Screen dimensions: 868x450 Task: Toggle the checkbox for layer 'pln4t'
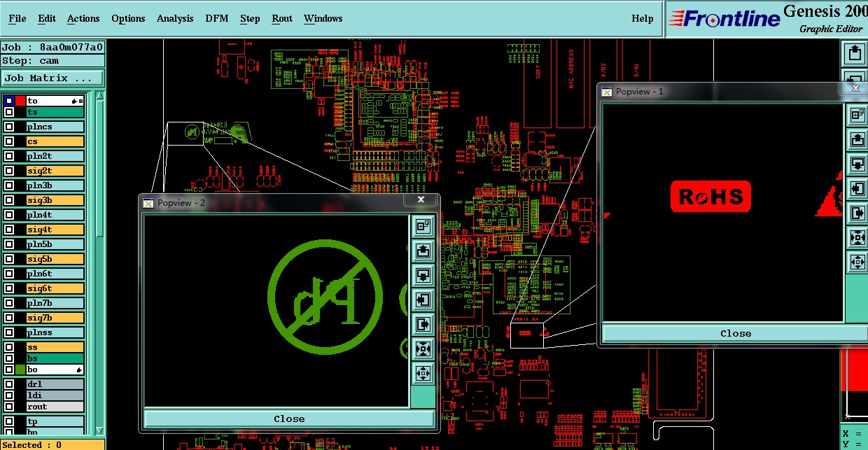point(9,215)
